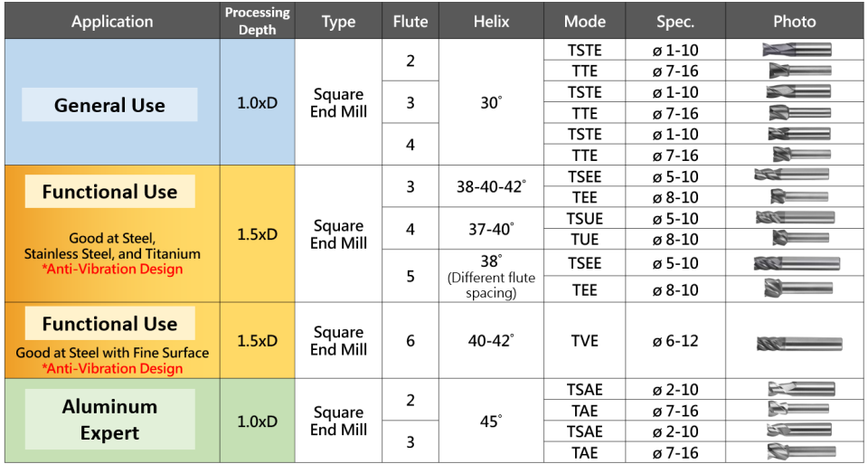Click the 5-flute TEE ø 8-10 photo
This screenshot has height=464, width=868.
[797, 289]
